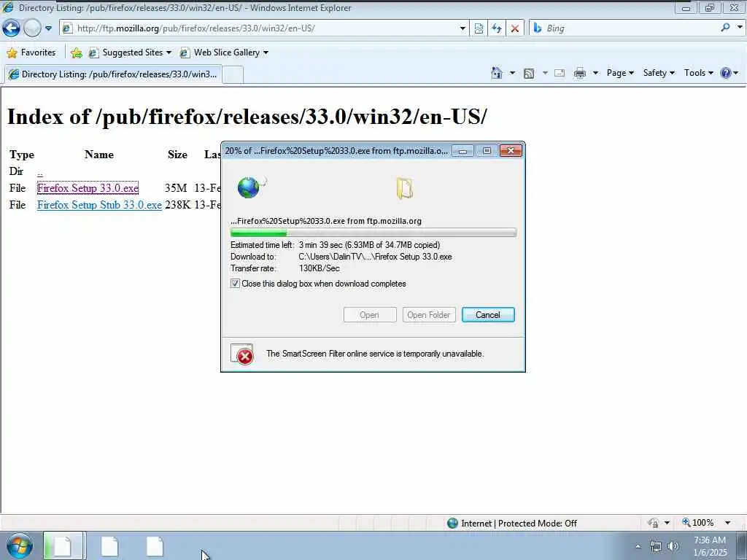Click the red Stop loading icon

515,28
